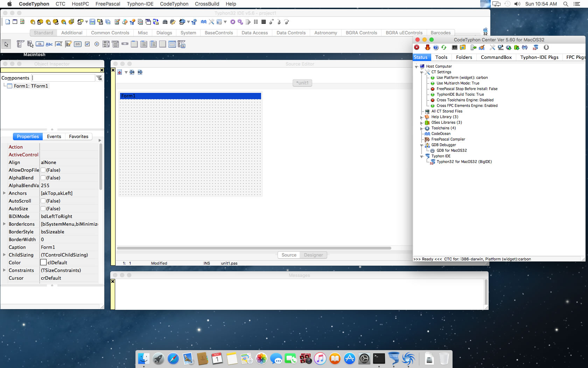The height and width of the screenshot is (368, 588).
Task: Pick the TLabel 'Abc' component icon
Action: coord(49,44)
